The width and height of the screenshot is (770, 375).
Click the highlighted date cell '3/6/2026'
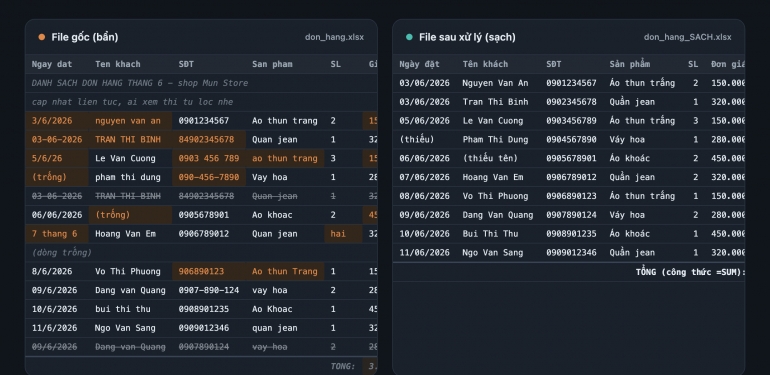(x=57, y=121)
